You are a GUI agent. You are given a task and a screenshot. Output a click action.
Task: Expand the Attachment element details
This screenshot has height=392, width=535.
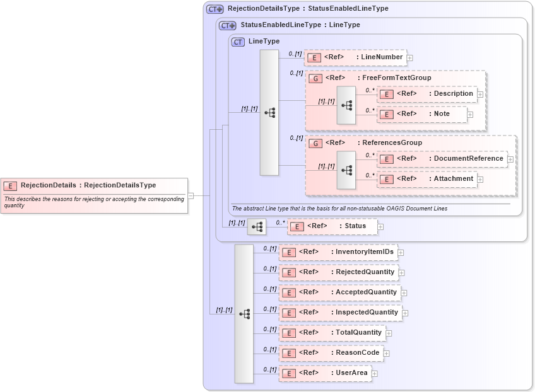(481, 179)
